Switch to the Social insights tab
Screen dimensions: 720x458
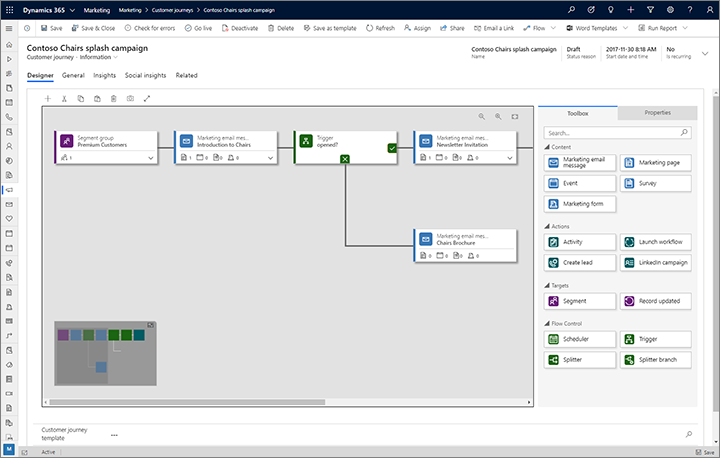click(x=146, y=75)
